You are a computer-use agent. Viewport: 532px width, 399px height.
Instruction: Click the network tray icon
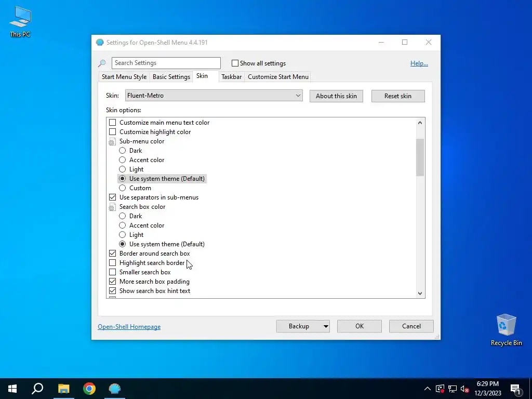pos(453,389)
